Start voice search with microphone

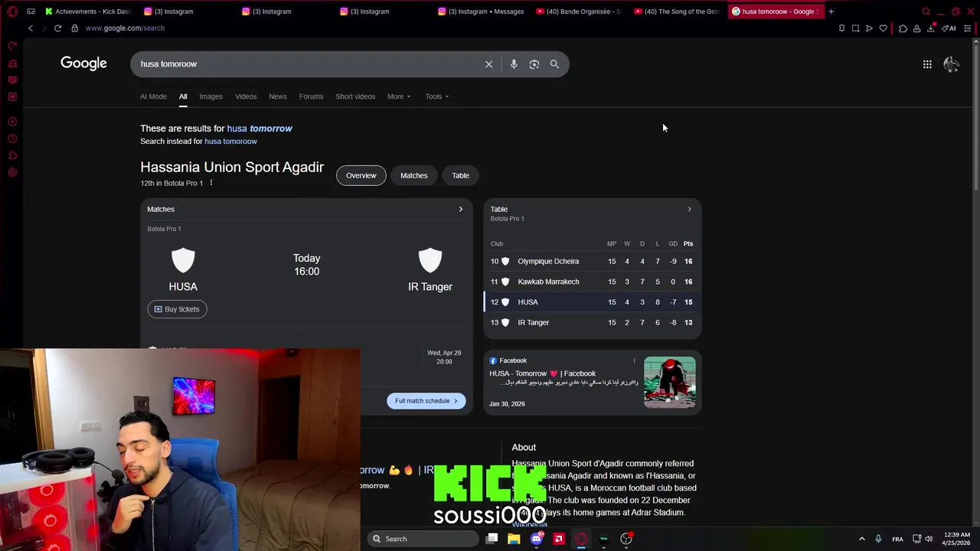(x=514, y=64)
